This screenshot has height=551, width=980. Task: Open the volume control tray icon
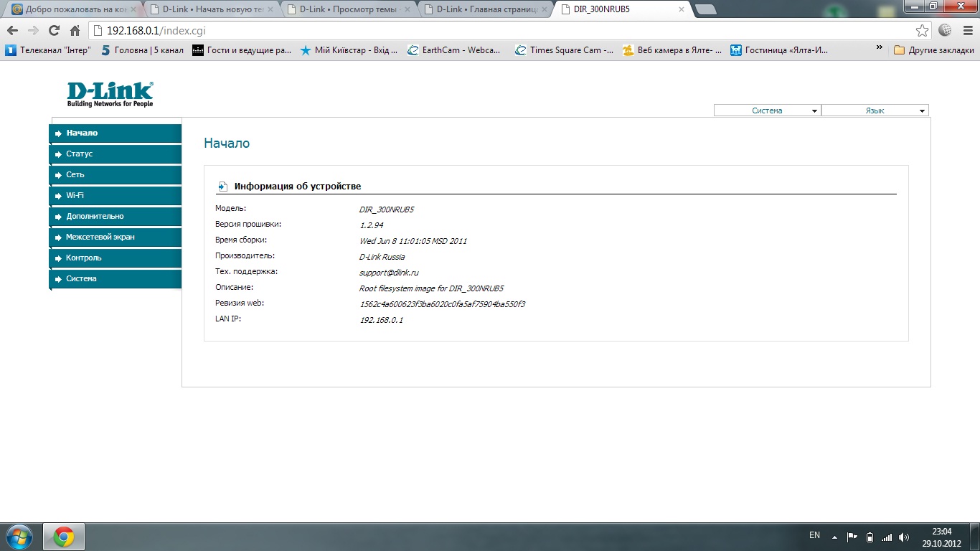coord(904,537)
